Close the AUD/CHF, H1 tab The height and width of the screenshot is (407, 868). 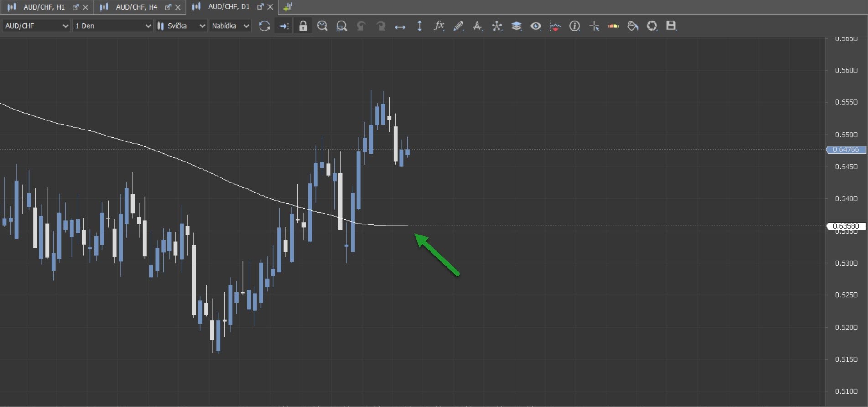tap(85, 7)
